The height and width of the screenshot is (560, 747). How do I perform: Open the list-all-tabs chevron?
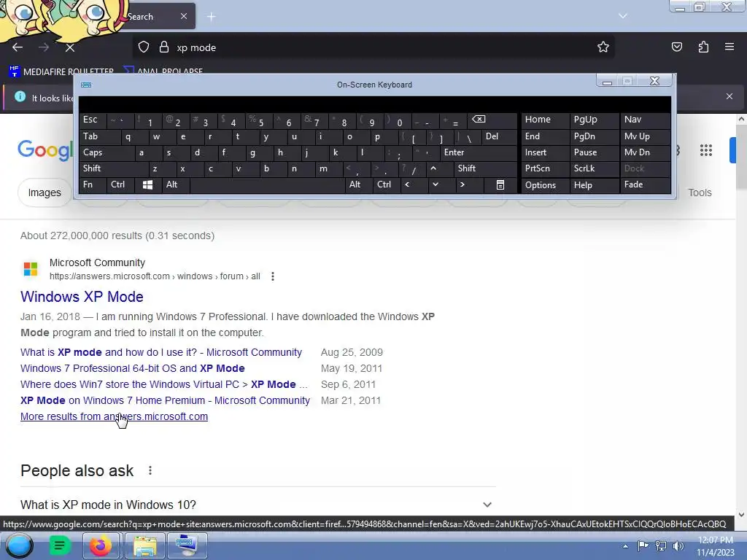(623, 16)
